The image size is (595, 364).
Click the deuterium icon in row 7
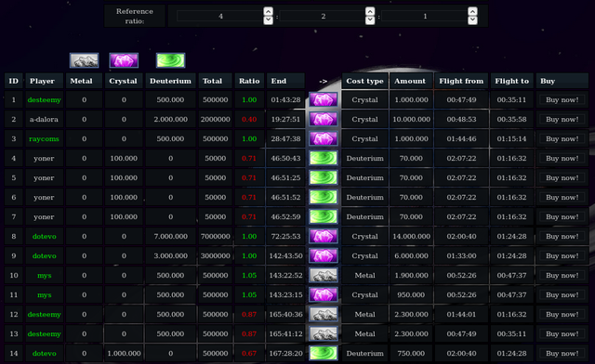pyautogui.click(x=323, y=217)
